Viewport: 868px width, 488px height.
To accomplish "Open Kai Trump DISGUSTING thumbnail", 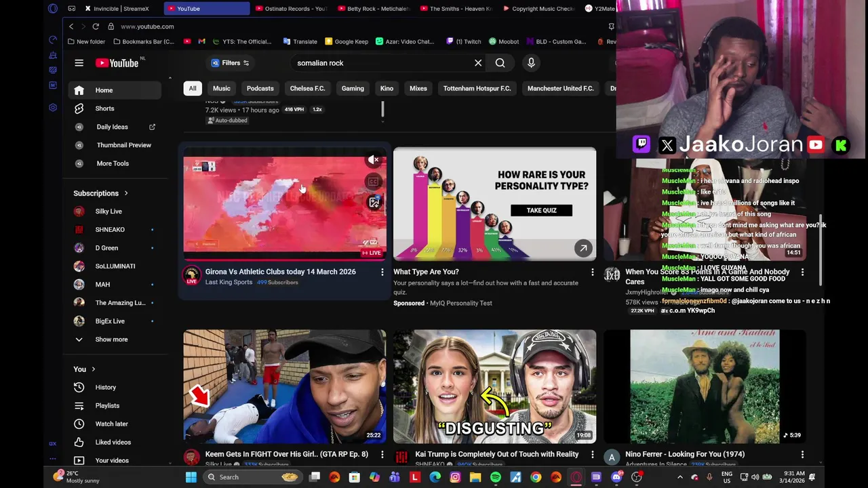I will [x=495, y=386].
